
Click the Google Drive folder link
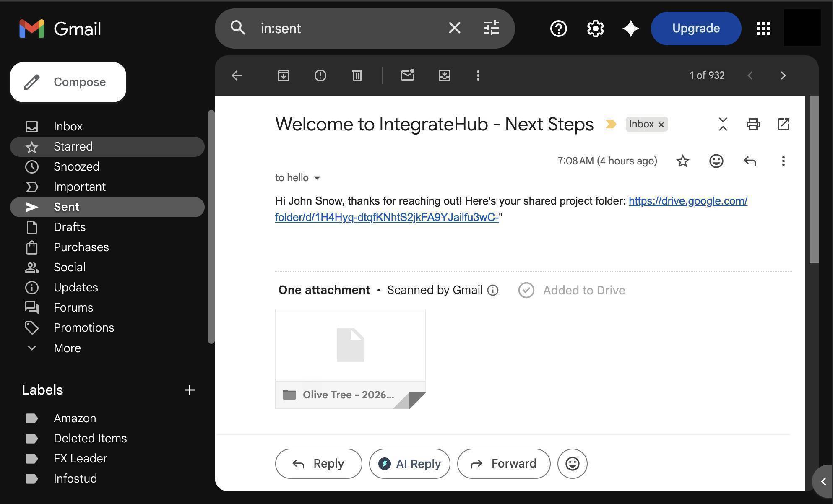[688, 201]
